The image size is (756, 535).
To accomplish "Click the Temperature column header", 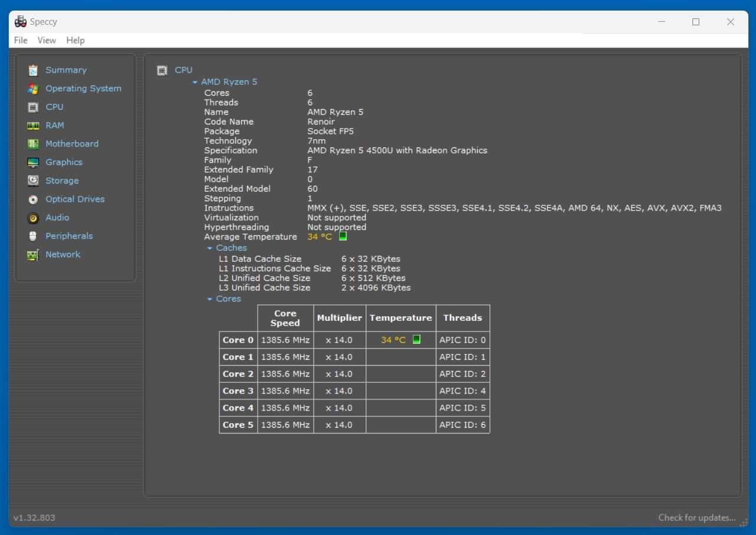I will tap(401, 318).
